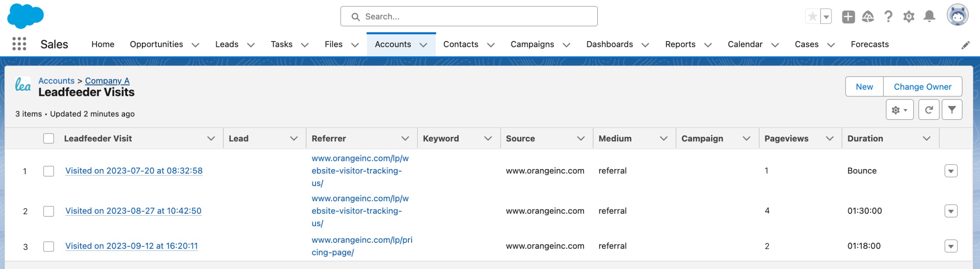Image resolution: width=980 pixels, height=269 pixels.
Task: Open the Forecasts tab
Action: [x=869, y=44]
